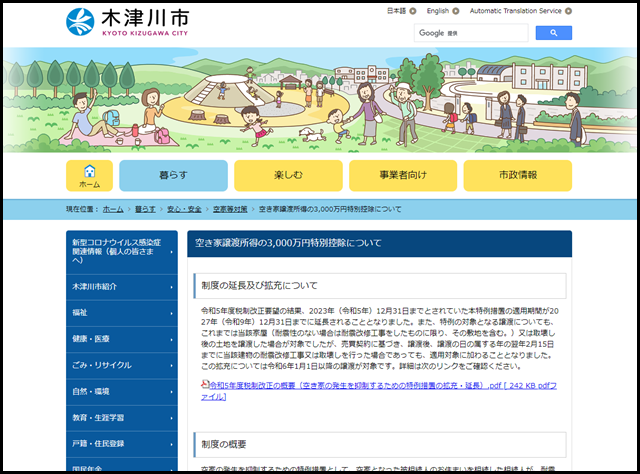The image size is (640, 474).
Task: Switch language to English
Action: (x=438, y=11)
